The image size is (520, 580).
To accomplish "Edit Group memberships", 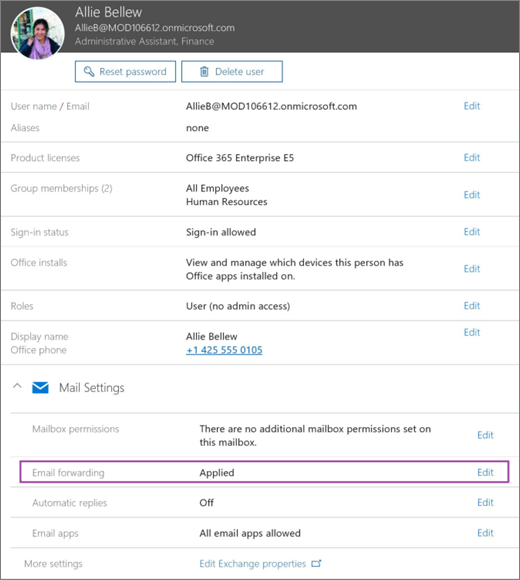I will [472, 195].
